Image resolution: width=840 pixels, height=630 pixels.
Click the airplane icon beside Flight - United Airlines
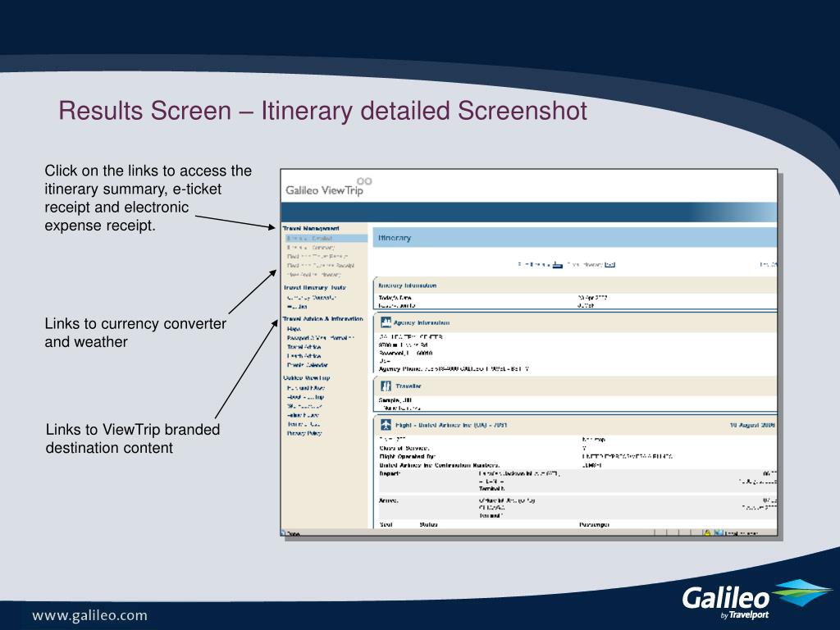[x=386, y=425]
